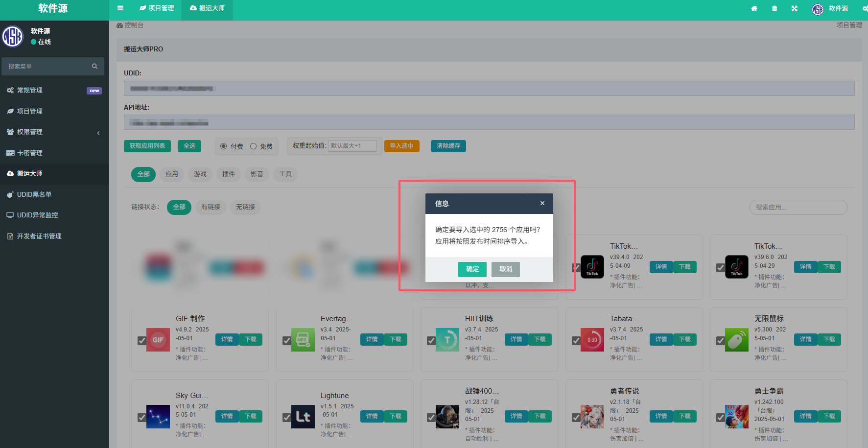Select 应用 category filter tab

[x=172, y=174]
